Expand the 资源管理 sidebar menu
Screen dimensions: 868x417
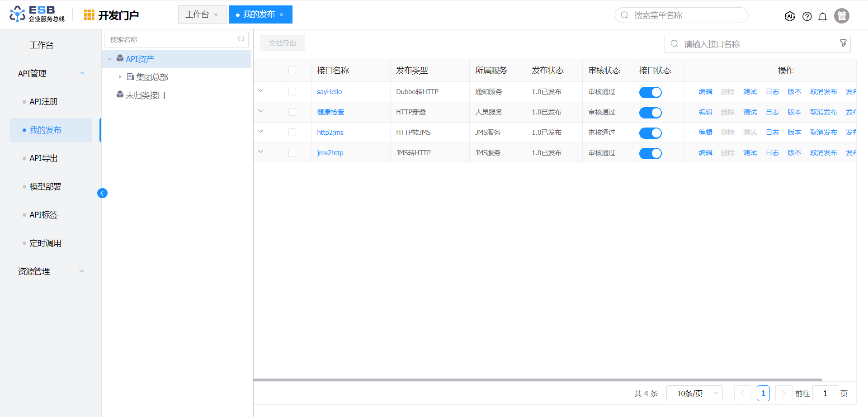[x=51, y=271]
